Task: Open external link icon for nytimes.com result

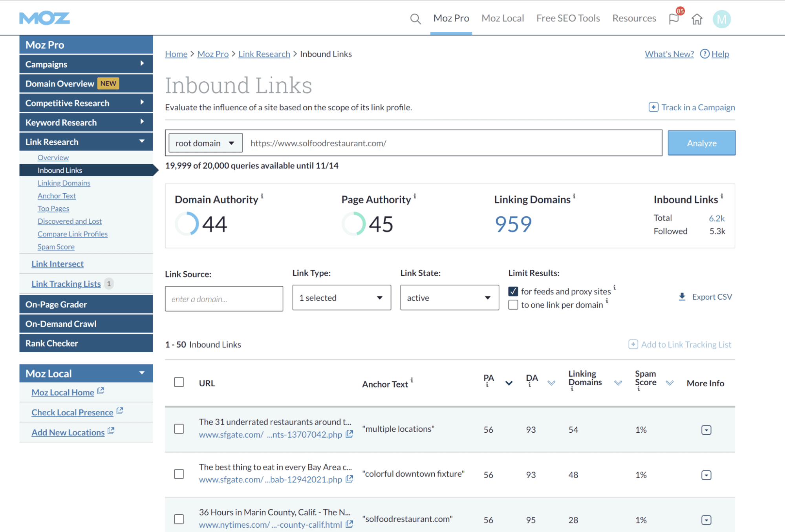Action: [349, 524]
